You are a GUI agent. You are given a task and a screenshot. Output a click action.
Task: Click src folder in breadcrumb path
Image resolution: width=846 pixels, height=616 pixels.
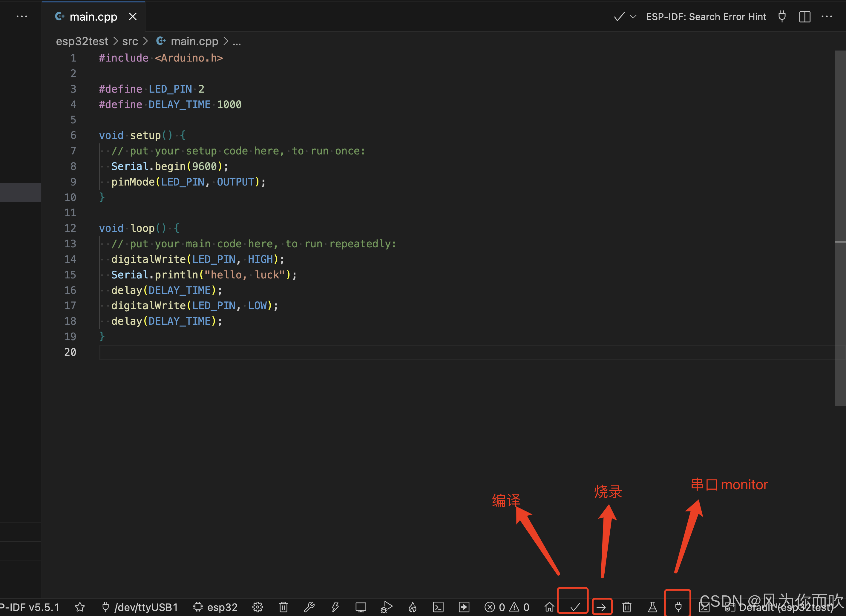(x=130, y=42)
